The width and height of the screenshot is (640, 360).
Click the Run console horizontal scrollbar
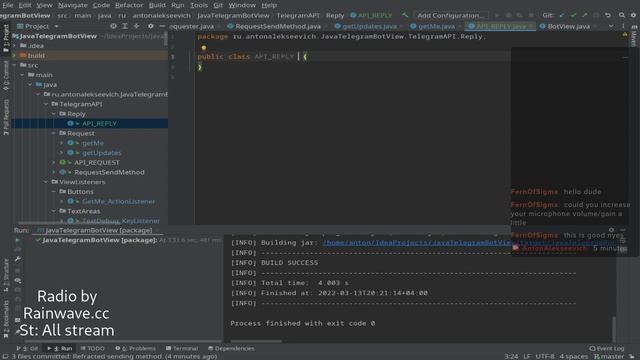click(256, 341)
